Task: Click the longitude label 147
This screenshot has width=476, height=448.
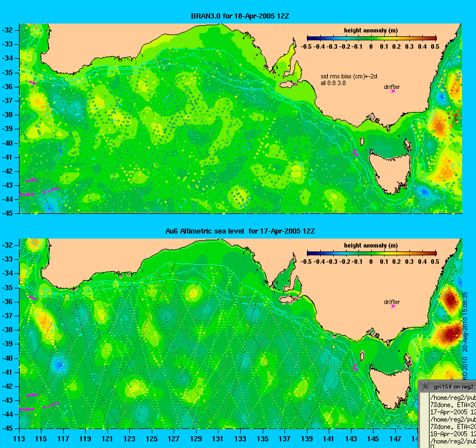Action: pos(395,439)
